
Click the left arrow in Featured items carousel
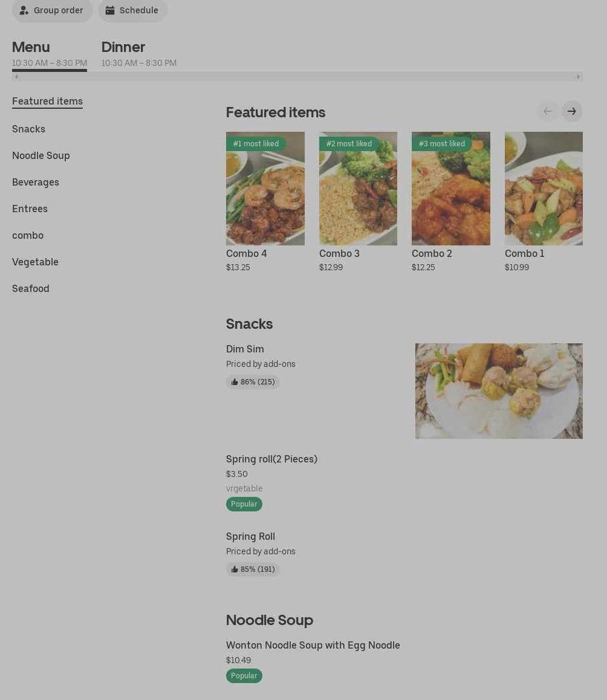(x=548, y=111)
